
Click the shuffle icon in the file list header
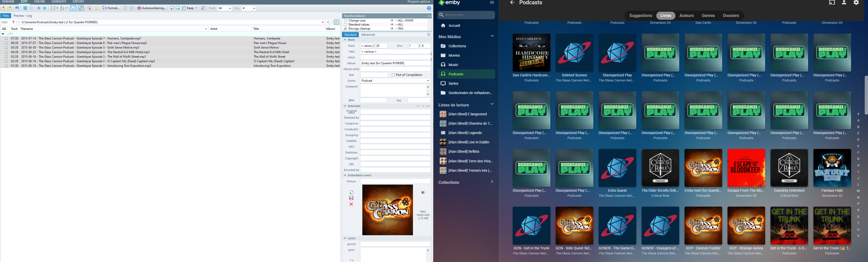(x=4, y=29)
